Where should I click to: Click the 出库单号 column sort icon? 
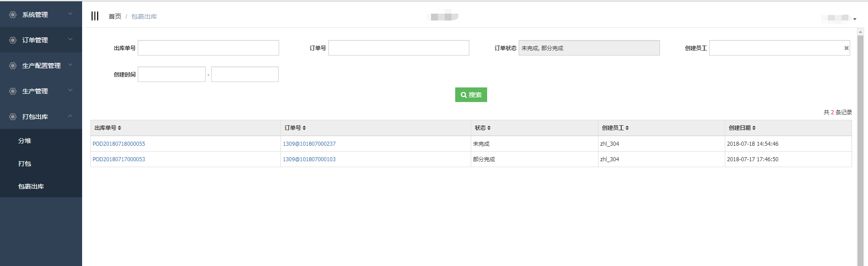[120, 128]
